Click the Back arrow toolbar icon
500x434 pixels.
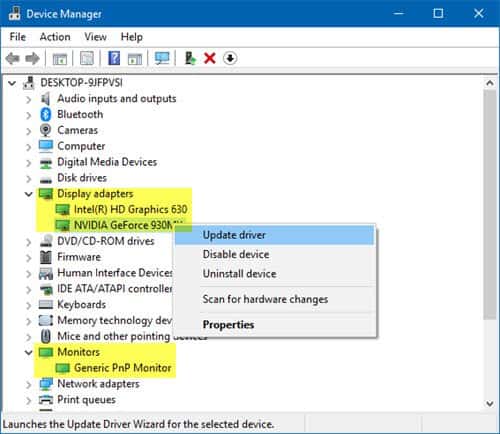coord(13,59)
